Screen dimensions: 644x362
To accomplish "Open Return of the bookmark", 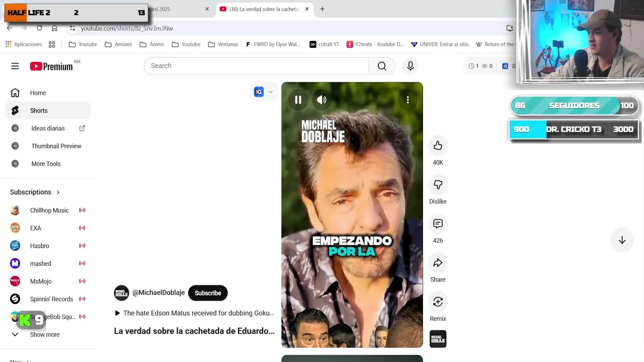I will pos(495,44).
